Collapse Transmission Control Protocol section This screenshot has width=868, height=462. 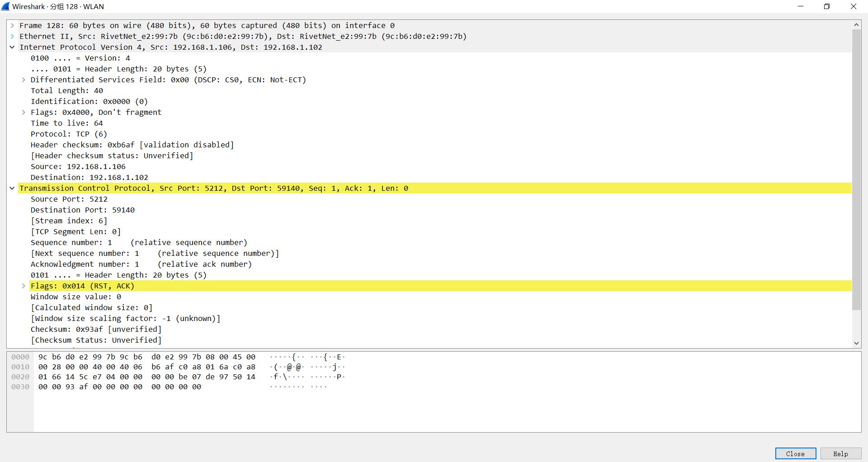12,189
